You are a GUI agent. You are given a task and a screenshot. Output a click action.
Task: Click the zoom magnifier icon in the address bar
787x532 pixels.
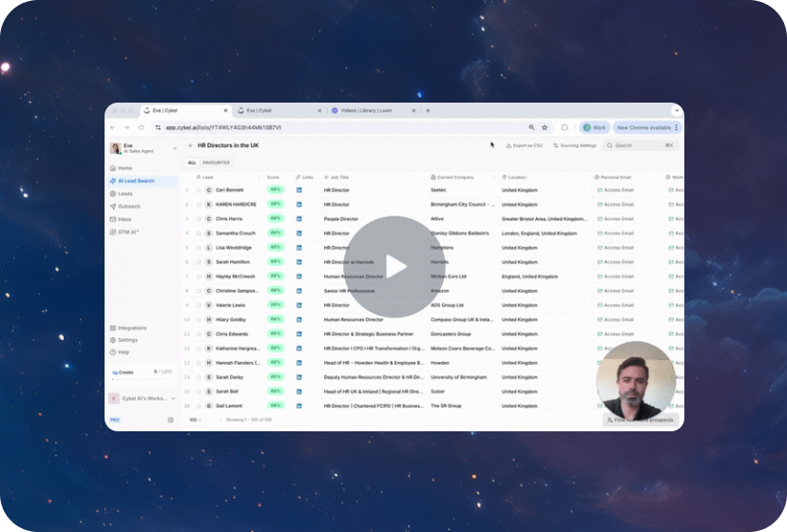click(x=531, y=127)
